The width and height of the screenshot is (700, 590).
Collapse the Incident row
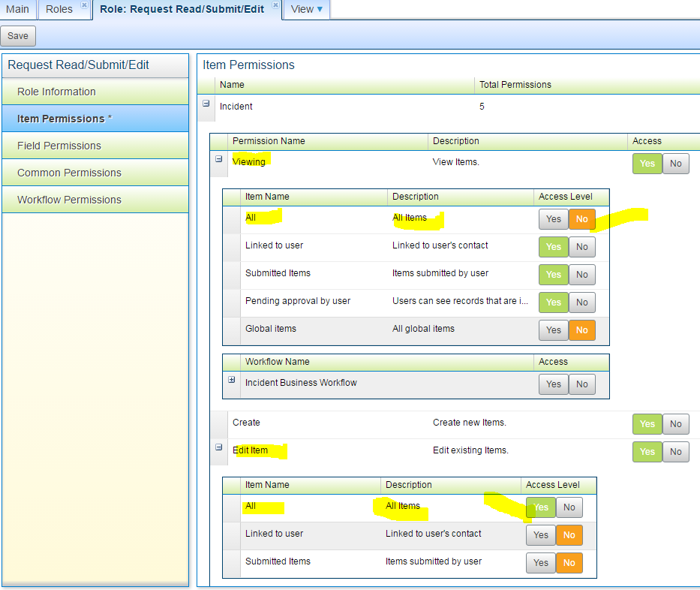click(x=206, y=103)
